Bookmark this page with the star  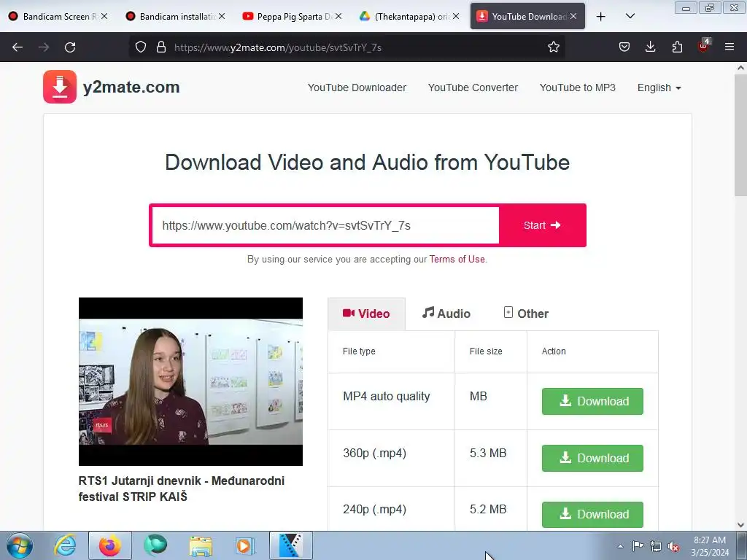click(553, 47)
